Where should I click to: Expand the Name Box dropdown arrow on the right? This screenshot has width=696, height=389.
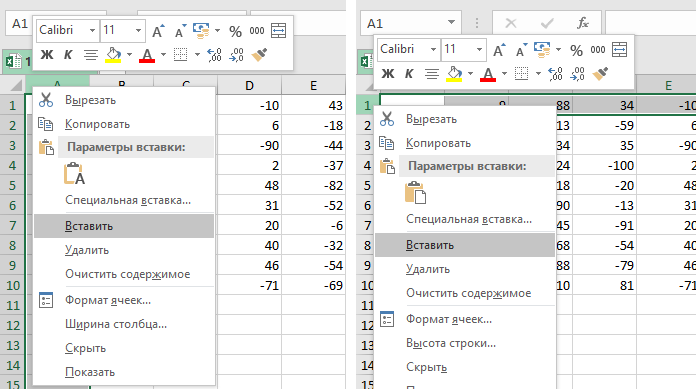451,22
